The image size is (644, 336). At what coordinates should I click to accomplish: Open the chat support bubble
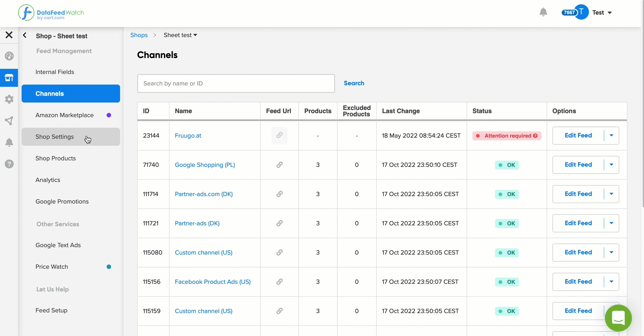[618, 318]
